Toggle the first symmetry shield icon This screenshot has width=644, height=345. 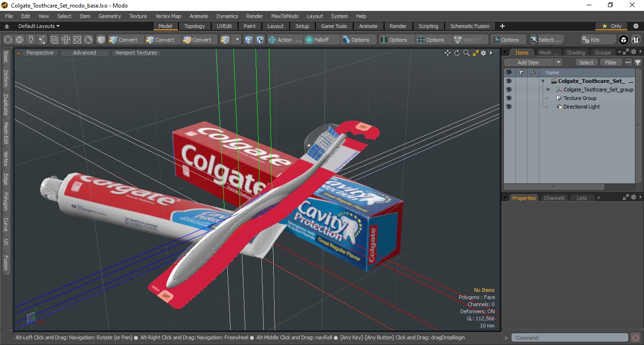[249, 40]
